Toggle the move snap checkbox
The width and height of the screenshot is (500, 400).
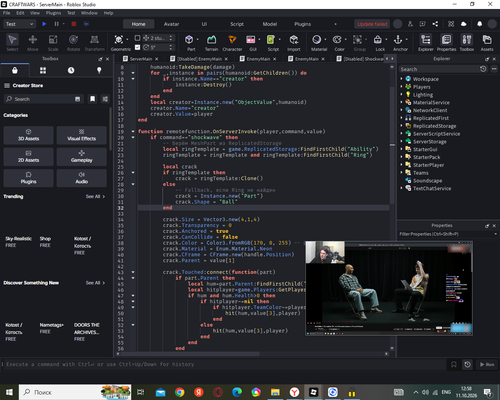coord(137,38)
